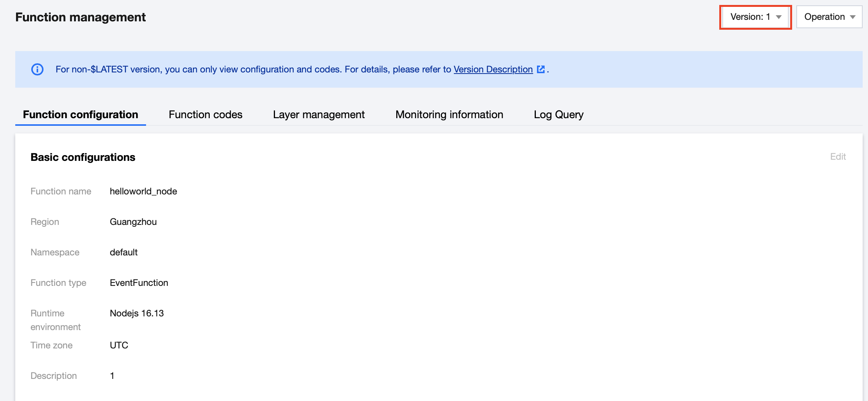Screen dimensions: 868x401
Task: Click the Guangzhou region value
Action: pos(133,222)
